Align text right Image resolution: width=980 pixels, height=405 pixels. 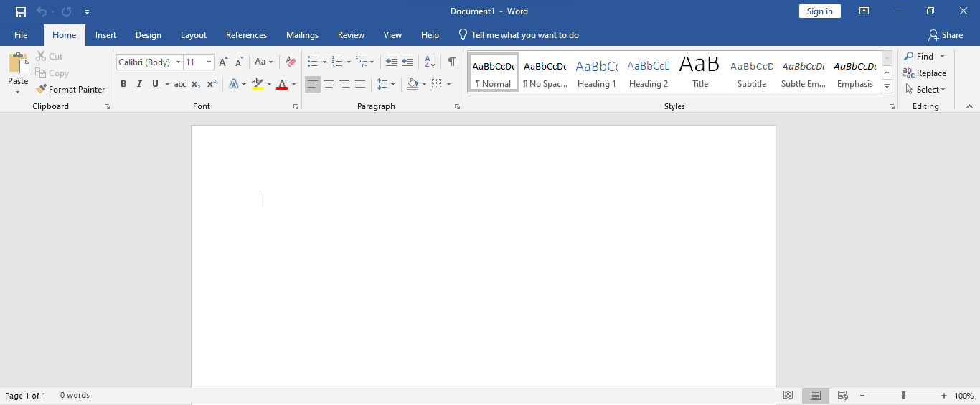click(344, 84)
